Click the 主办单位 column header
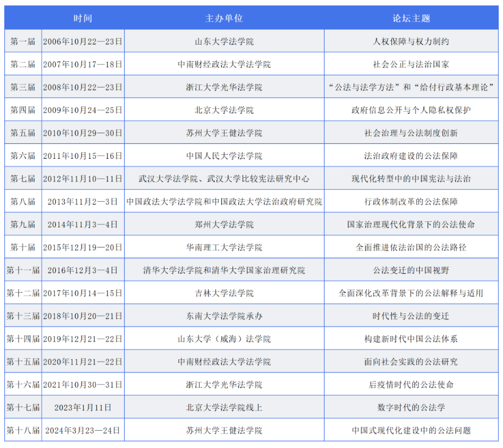 pyautogui.click(x=224, y=18)
